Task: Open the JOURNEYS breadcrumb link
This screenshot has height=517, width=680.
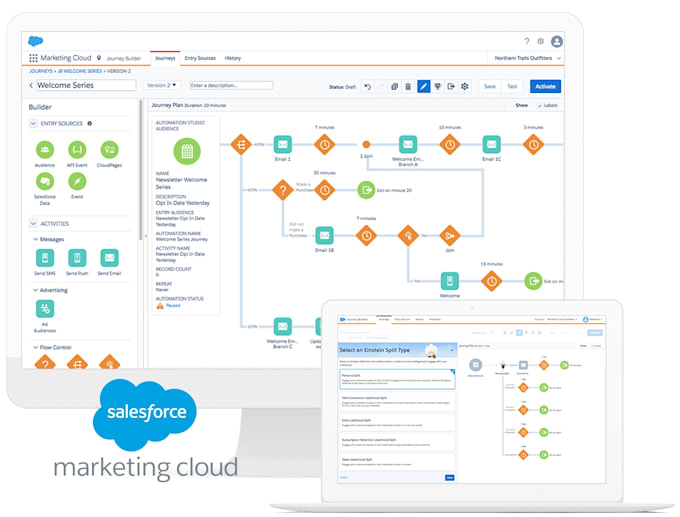Action: (x=41, y=71)
